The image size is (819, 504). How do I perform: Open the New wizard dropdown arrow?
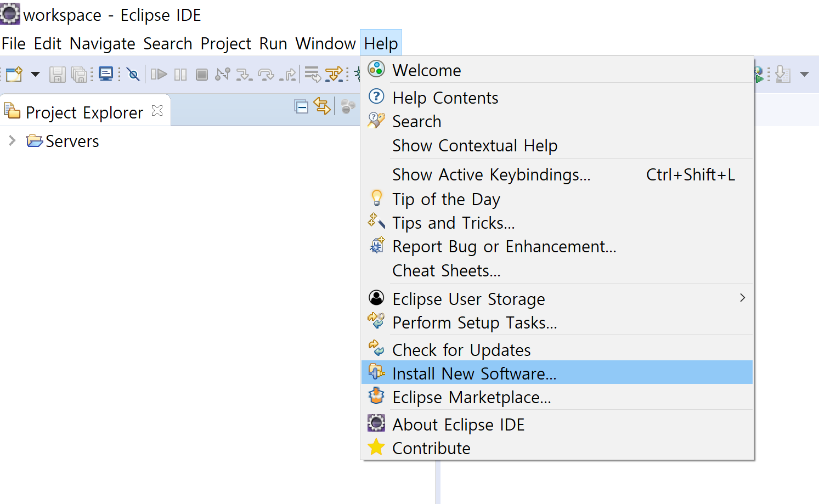click(x=35, y=74)
